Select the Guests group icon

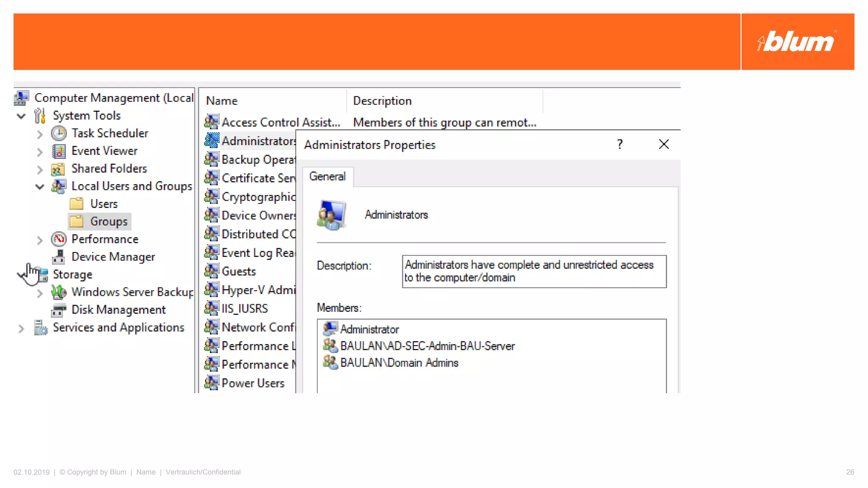point(211,271)
